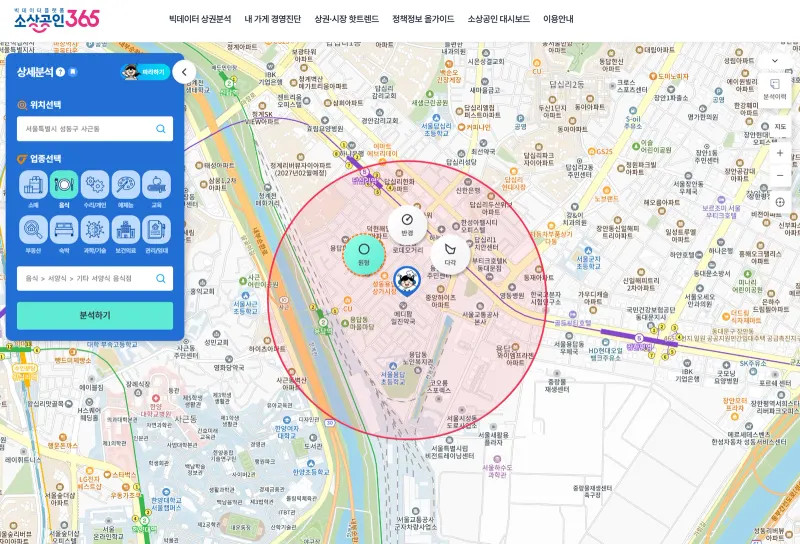The image size is (800, 544).
Task: Switch map type with 지도 button
Action: click(780, 126)
